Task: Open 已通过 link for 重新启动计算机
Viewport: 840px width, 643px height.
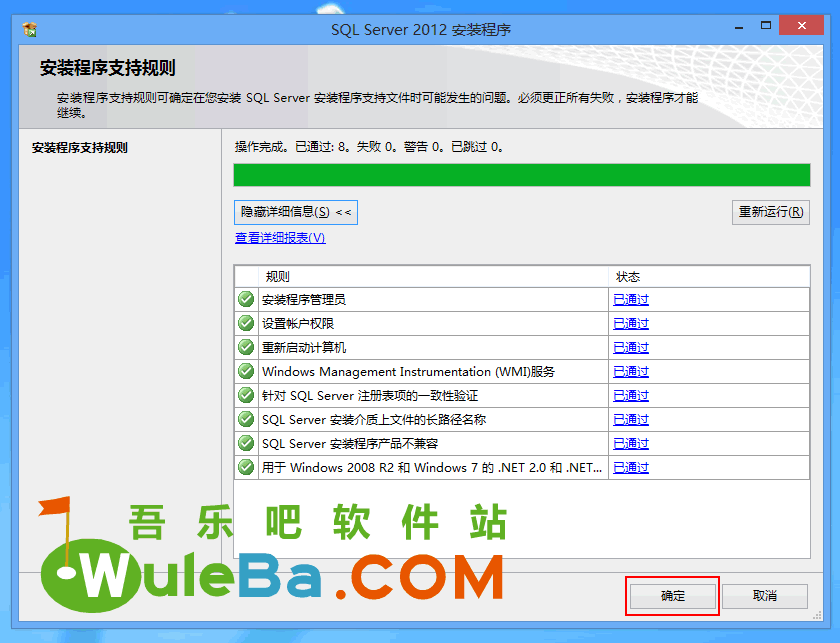Action: (631, 348)
